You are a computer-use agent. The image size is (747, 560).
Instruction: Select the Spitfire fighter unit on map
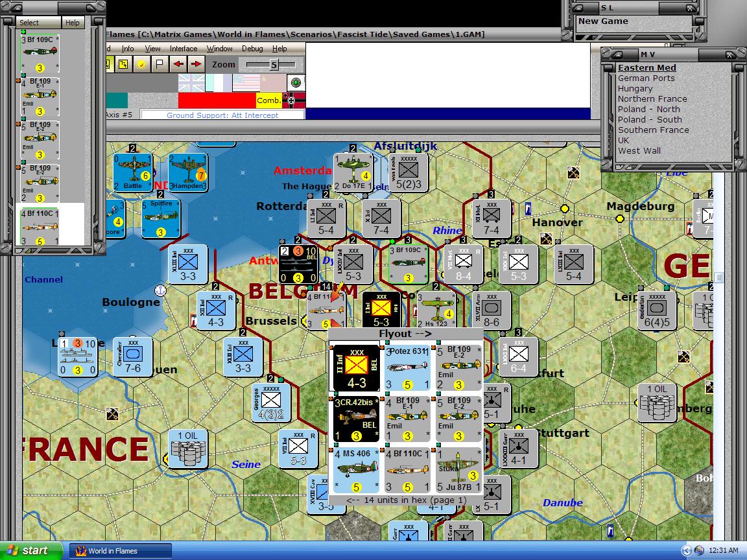(x=161, y=218)
